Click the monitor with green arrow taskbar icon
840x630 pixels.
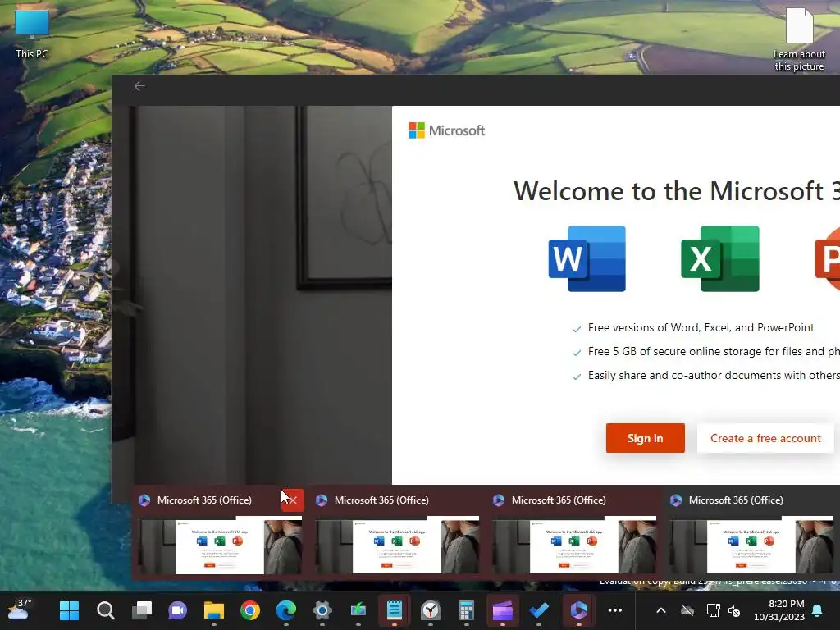(358, 610)
